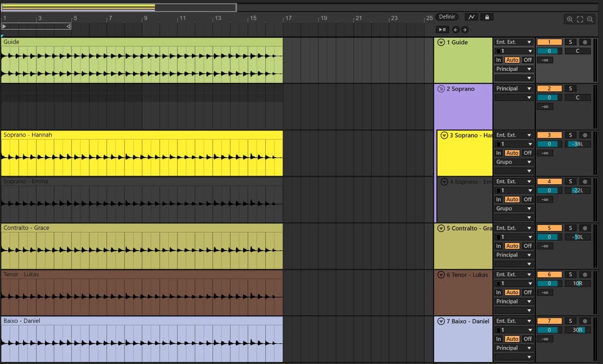Turn monitoring Off on Tenor - Lukas track

point(527,292)
